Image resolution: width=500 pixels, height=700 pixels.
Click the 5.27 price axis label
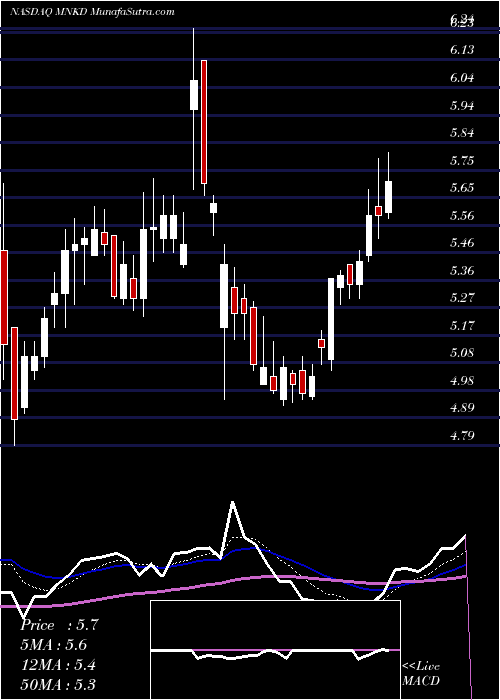462,298
